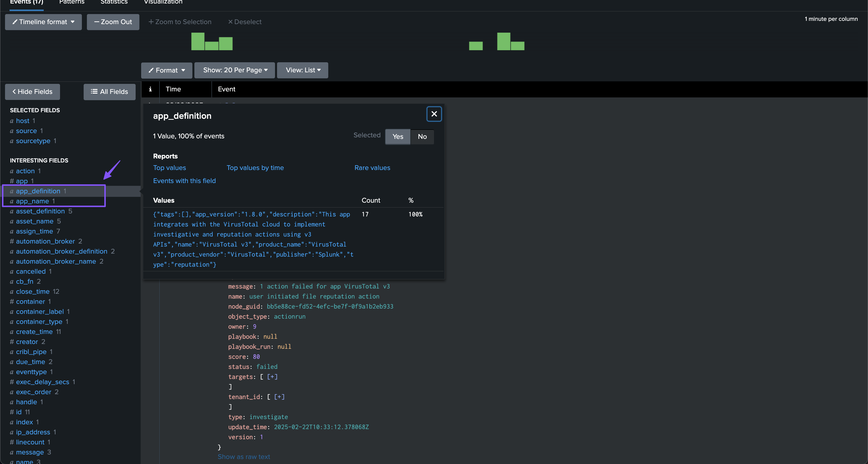Viewport: 868px width, 464px height.
Task: Click the Hide Fields button
Action: tap(32, 92)
